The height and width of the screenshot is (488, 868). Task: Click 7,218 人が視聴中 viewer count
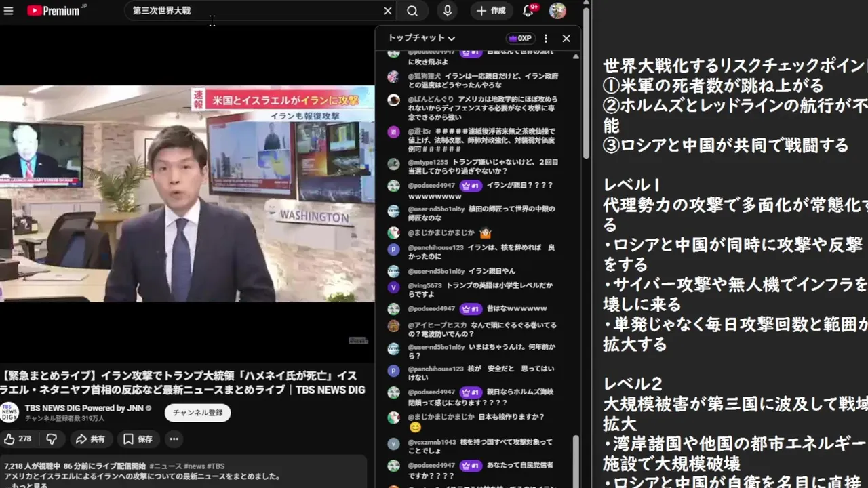point(32,466)
